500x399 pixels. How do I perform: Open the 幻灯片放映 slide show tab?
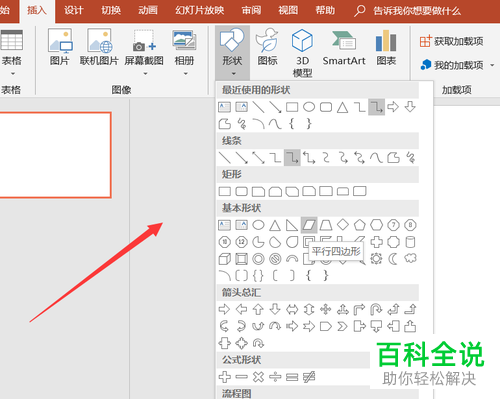pyautogui.click(x=199, y=11)
